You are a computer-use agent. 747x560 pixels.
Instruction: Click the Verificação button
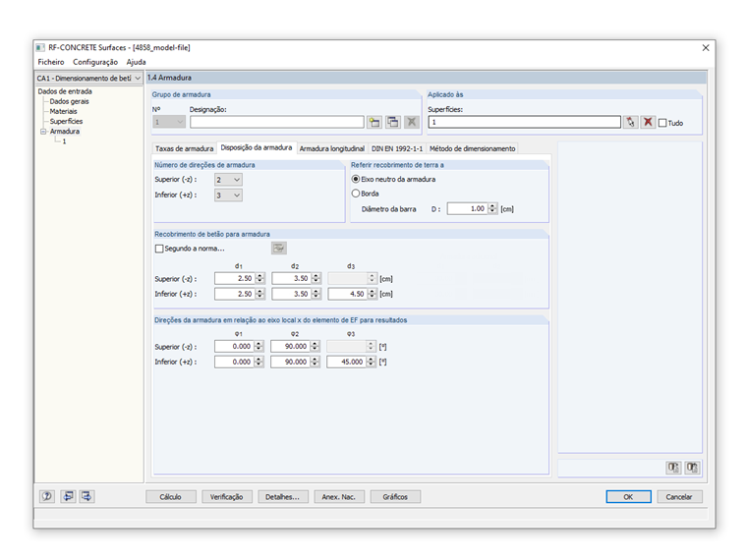pyautogui.click(x=227, y=497)
